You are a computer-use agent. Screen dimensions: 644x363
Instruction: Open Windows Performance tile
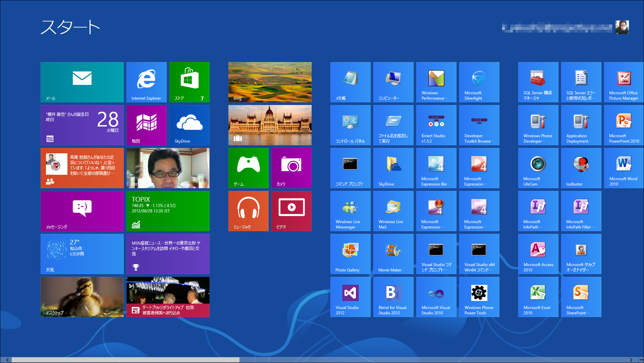pos(436,82)
